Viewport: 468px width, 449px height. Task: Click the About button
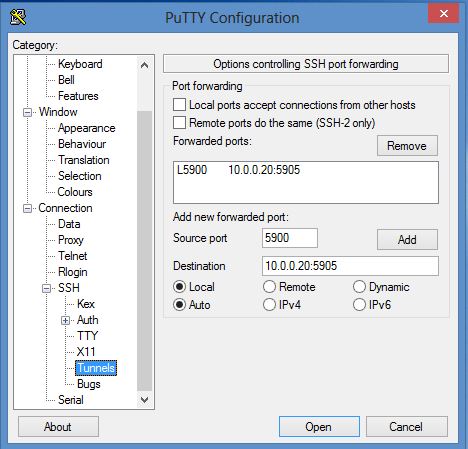pos(58,427)
